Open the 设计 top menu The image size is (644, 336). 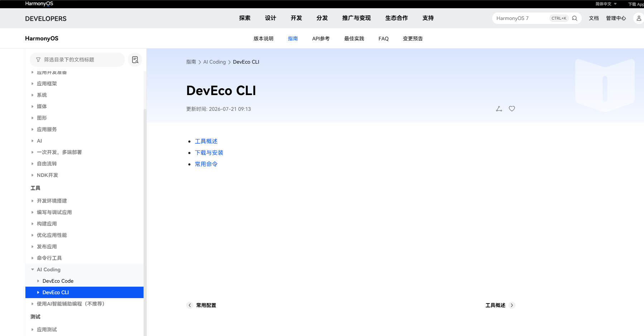271,18
